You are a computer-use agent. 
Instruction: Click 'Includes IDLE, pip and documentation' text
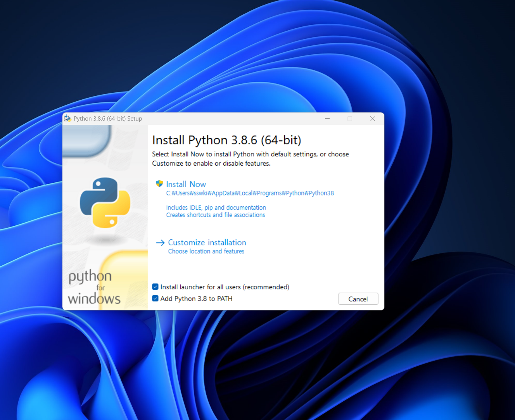[216, 208]
